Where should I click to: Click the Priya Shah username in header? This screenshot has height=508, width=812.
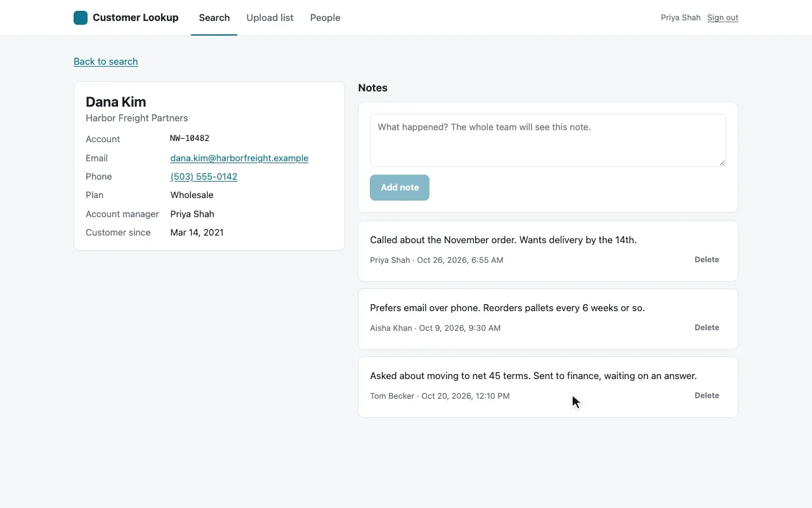point(681,18)
